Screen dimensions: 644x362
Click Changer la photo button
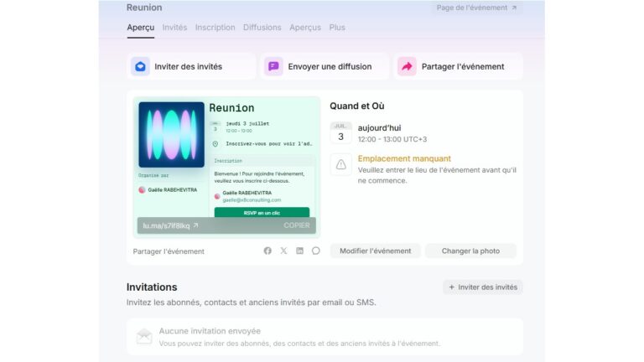pyautogui.click(x=470, y=251)
